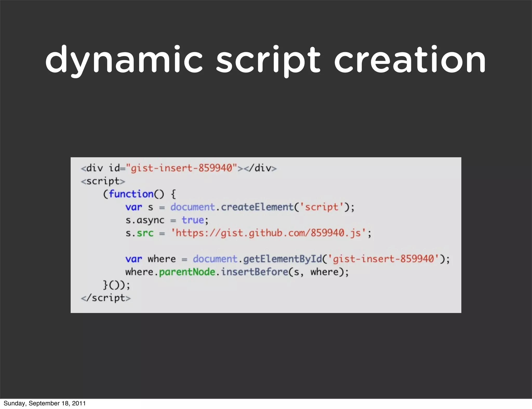Click the gist.github.com/859940.js URL string
This screenshot has height=409, width=532.
point(269,233)
